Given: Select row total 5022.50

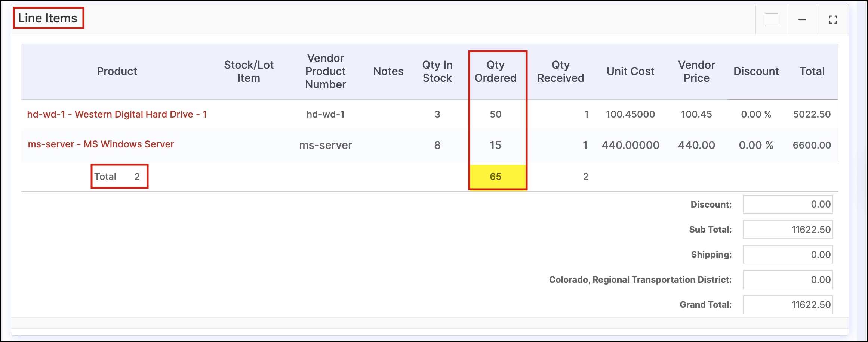Looking at the screenshot, I should coord(812,114).
